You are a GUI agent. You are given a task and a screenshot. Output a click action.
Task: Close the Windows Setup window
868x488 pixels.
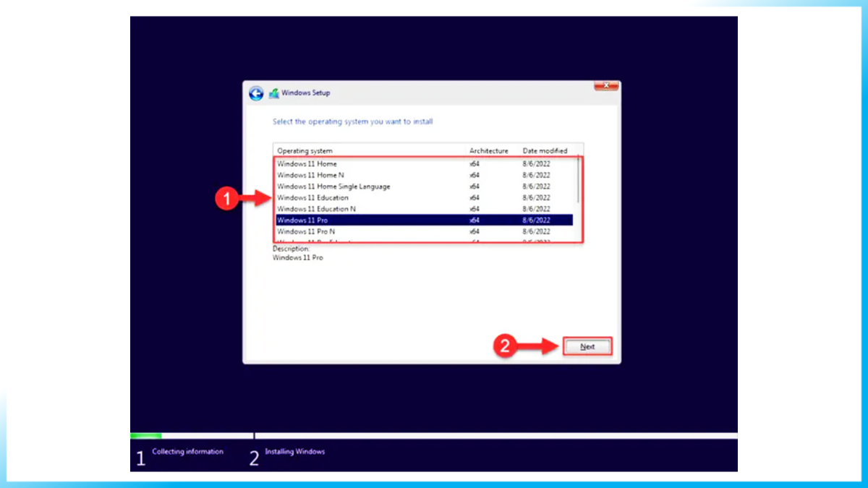(x=606, y=85)
